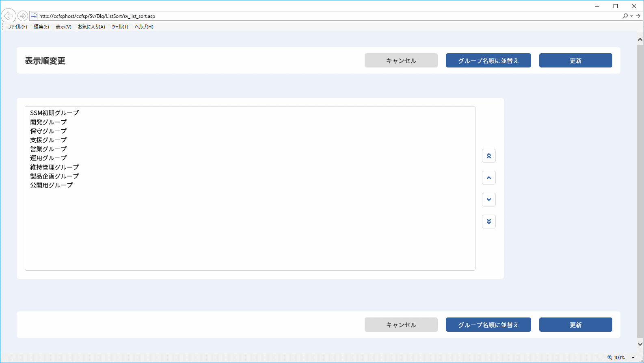
Task: Click the zoom magnifier icon in status bar
Action: tap(610, 358)
